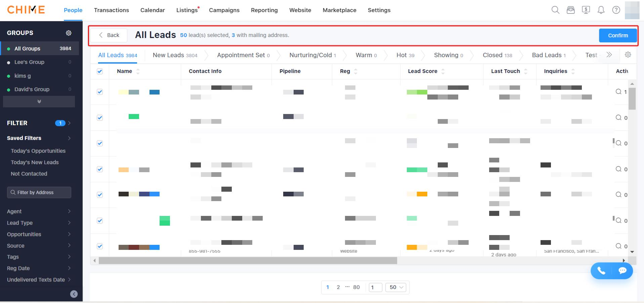
Task: Switch to the Hot leads tab
Action: click(x=405, y=55)
